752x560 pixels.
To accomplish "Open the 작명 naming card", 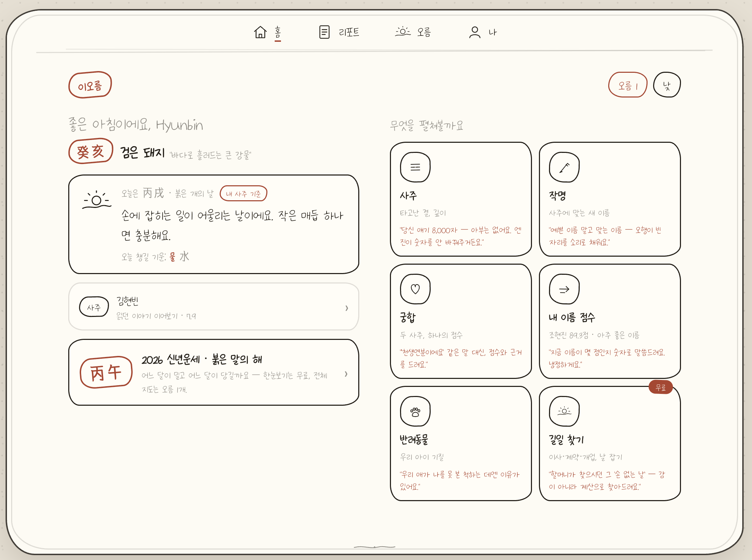I will [610, 199].
